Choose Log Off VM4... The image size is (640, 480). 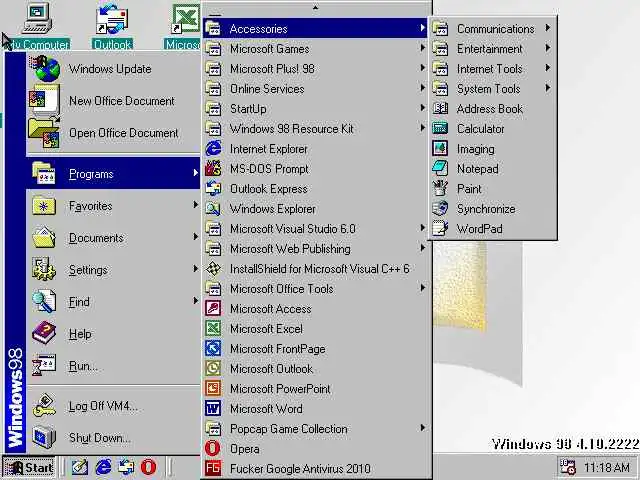coord(113,406)
